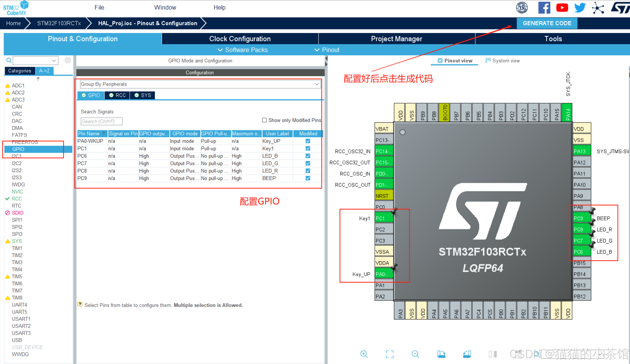The image size is (630, 364).
Task: Switch to Project Manager tab
Action: pos(397,39)
